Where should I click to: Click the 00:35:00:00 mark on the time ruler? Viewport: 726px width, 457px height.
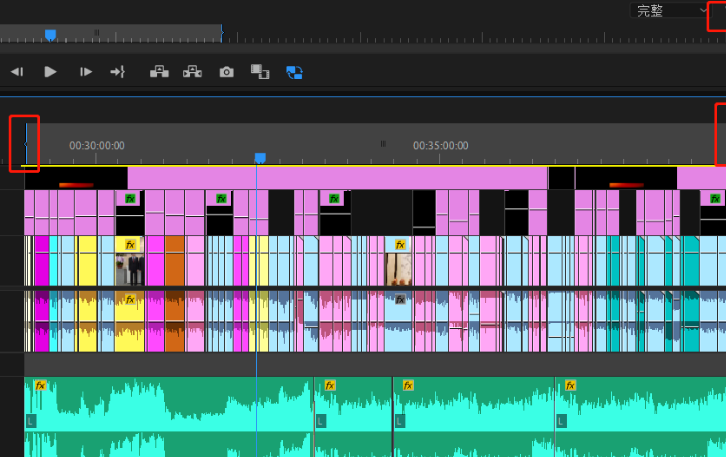pos(440,145)
